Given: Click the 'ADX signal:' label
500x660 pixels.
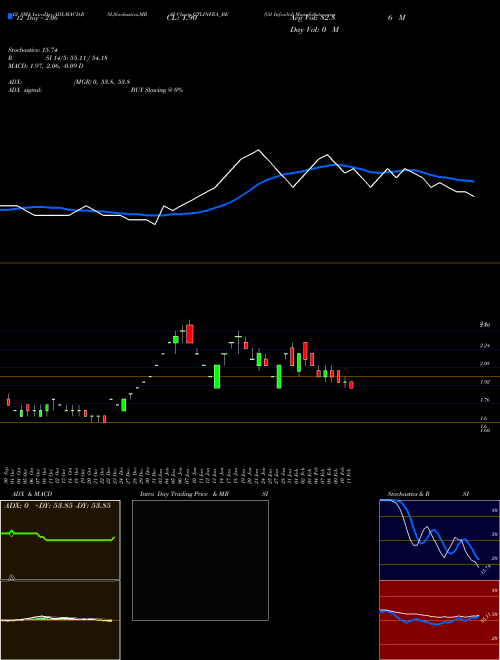Looking at the screenshot, I should tap(25, 90).
